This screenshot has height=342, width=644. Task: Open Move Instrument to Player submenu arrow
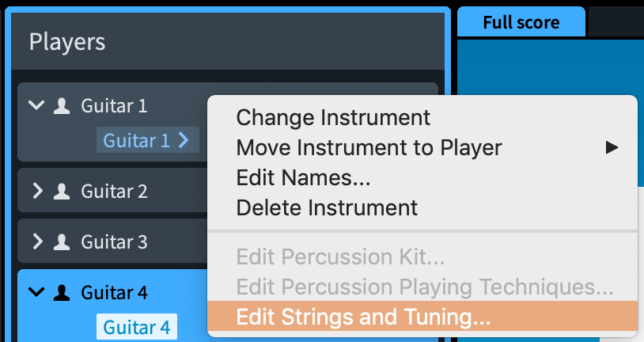point(612,147)
